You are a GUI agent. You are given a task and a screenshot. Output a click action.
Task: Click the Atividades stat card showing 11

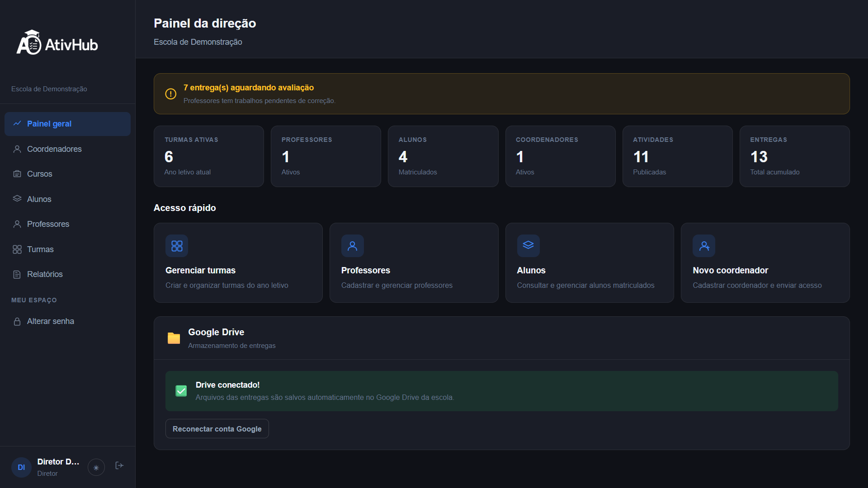click(678, 156)
